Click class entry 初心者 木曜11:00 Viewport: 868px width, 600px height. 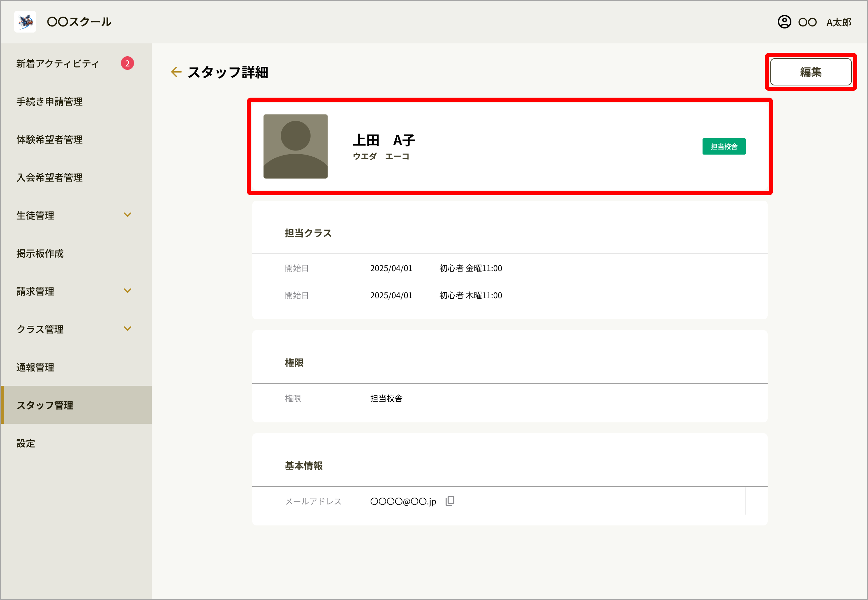471,295
